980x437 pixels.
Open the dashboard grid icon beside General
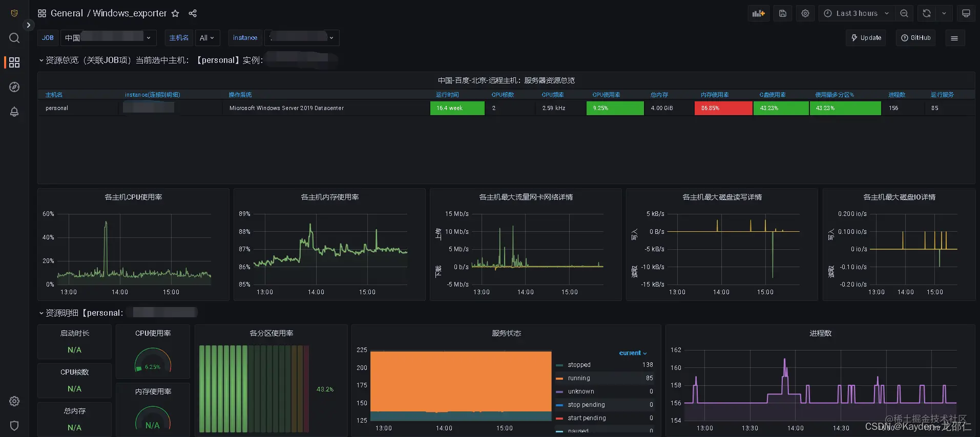point(42,13)
